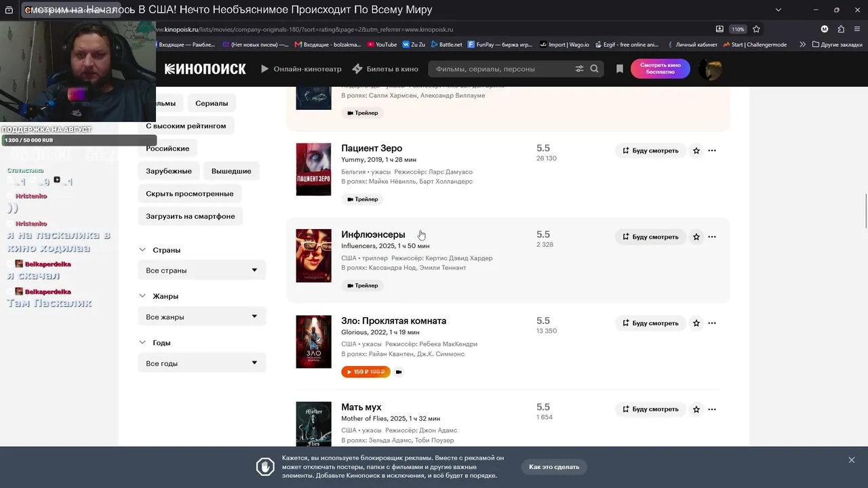
Task: Open the Все страны dropdown
Action: 202,270
